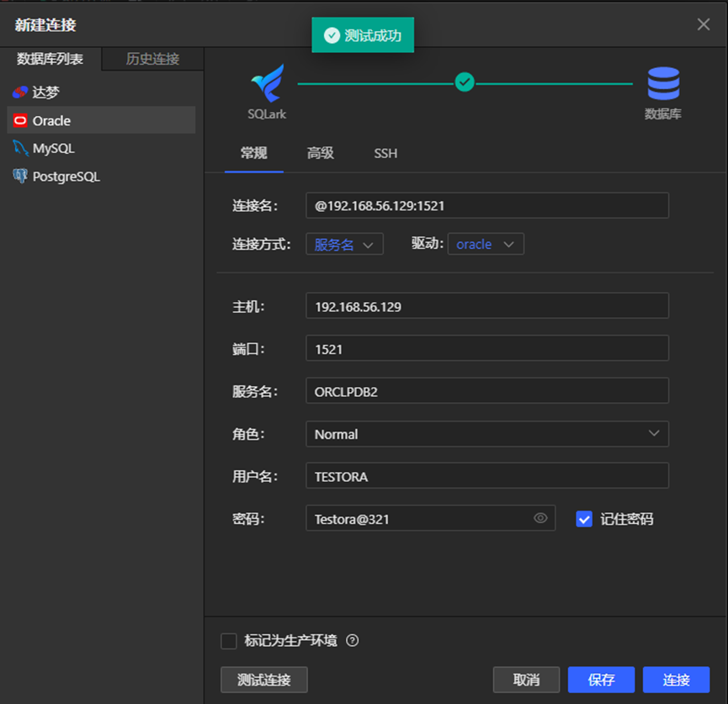Viewport: 728px width, 704px height.
Task: Click the 主机 input field
Action: (x=487, y=306)
